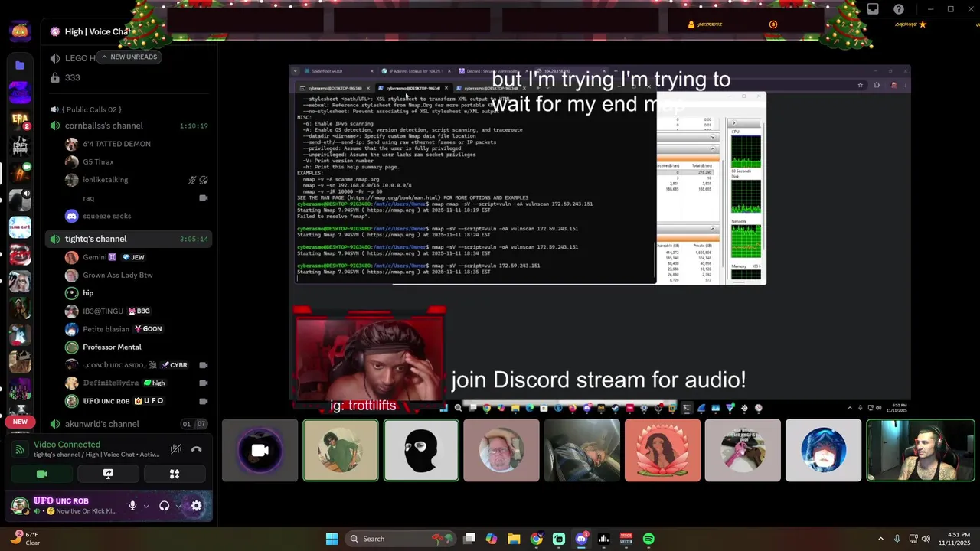Screen dimensions: 980x551
Task: Click camera icon beside coach unc asmo
Action: [204, 365]
